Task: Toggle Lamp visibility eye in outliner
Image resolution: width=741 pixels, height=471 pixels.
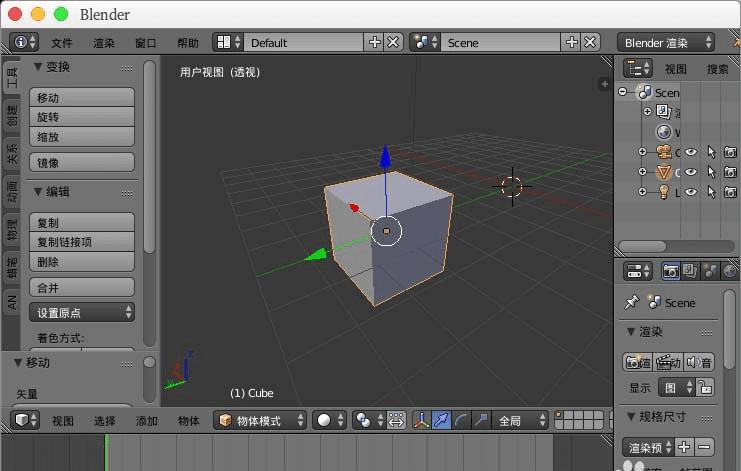Action: pos(691,192)
